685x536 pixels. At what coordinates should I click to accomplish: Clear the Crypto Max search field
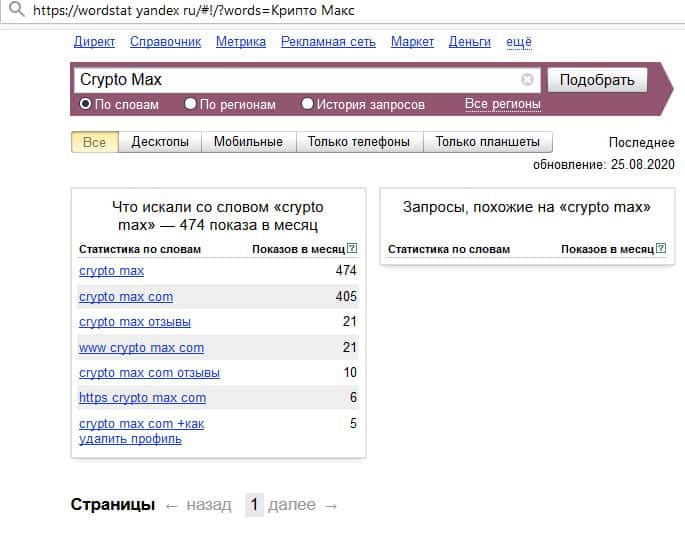pos(527,80)
